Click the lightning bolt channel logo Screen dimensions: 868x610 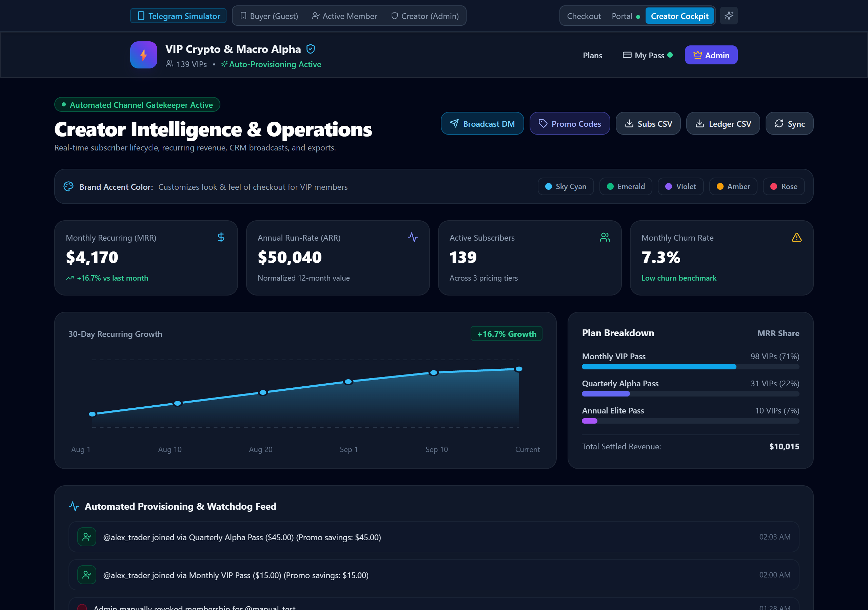[144, 55]
